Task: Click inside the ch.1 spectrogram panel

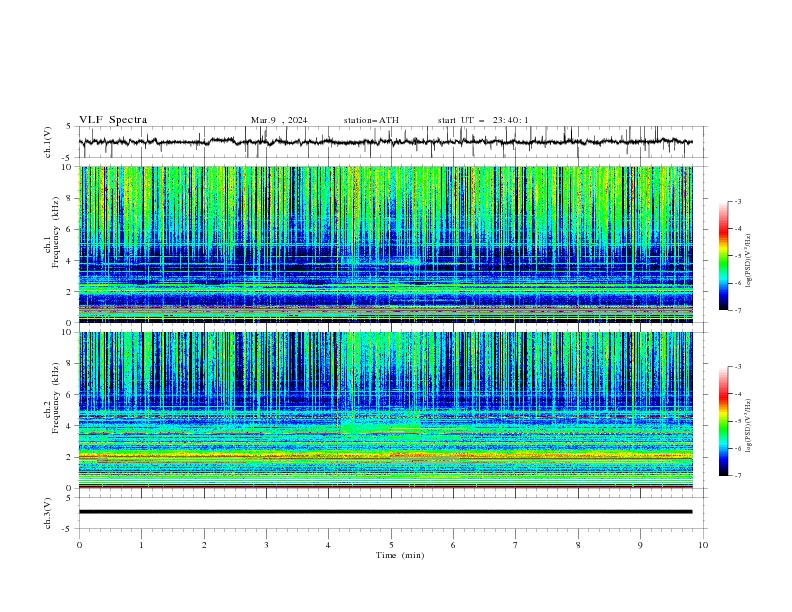Action: 385,244
